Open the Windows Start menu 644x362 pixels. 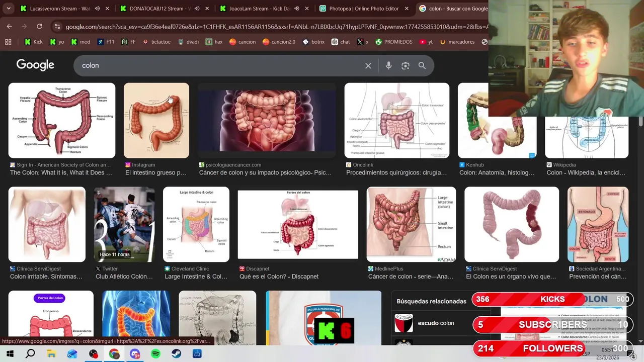pos(10,354)
